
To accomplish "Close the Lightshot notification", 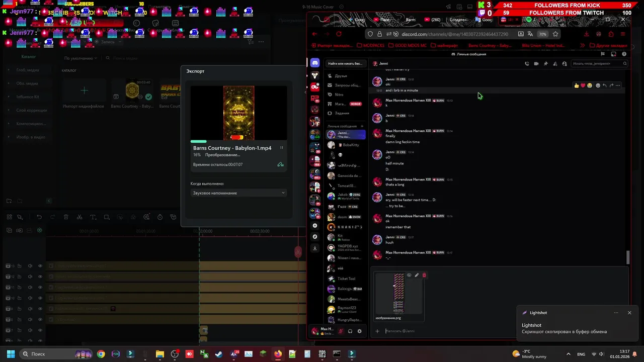I will pyautogui.click(x=629, y=313).
